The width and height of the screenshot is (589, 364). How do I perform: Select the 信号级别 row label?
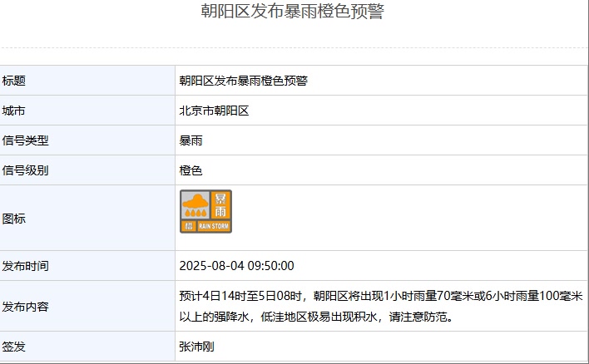coord(26,170)
